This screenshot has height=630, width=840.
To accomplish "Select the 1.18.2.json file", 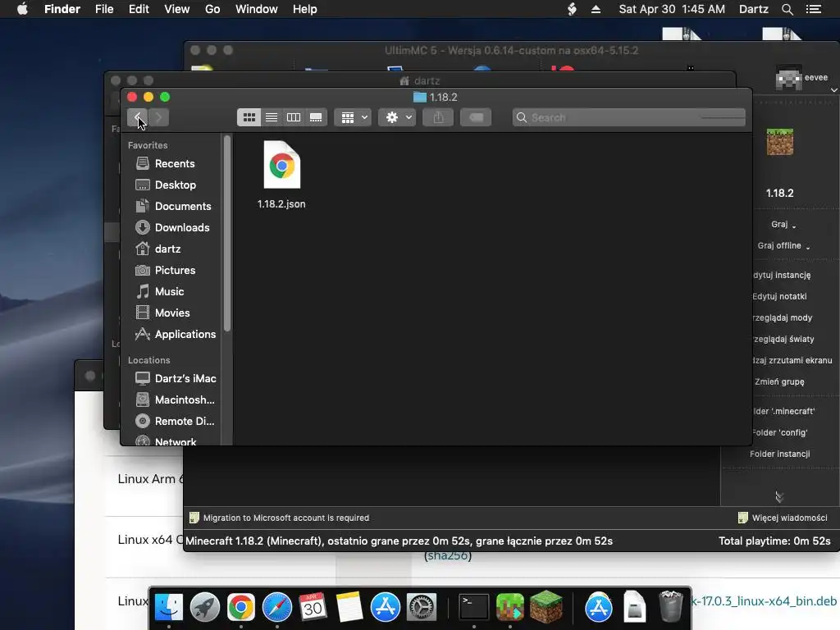I will pos(282,175).
